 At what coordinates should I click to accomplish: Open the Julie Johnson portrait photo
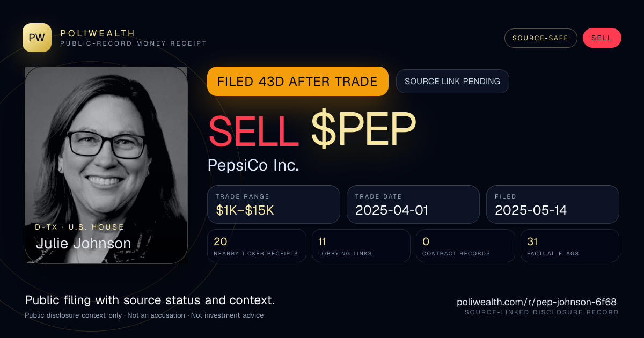point(106,165)
